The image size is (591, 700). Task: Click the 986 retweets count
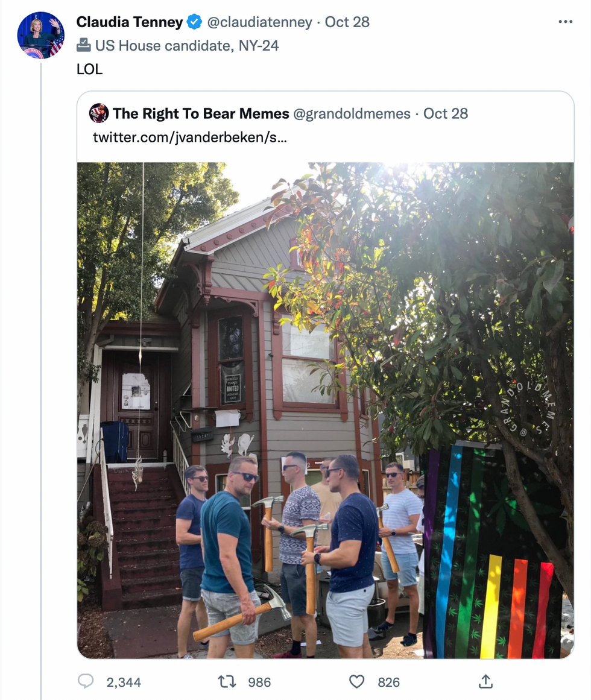(x=259, y=682)
